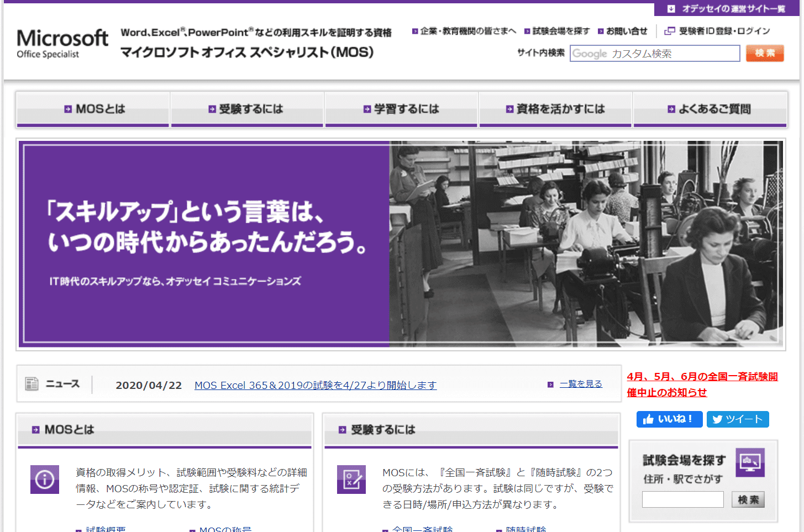Click the new-window icon beside 受験者ID登録
Image resolution: width=804 pixels, height=532 pixels.
point(670,31)
